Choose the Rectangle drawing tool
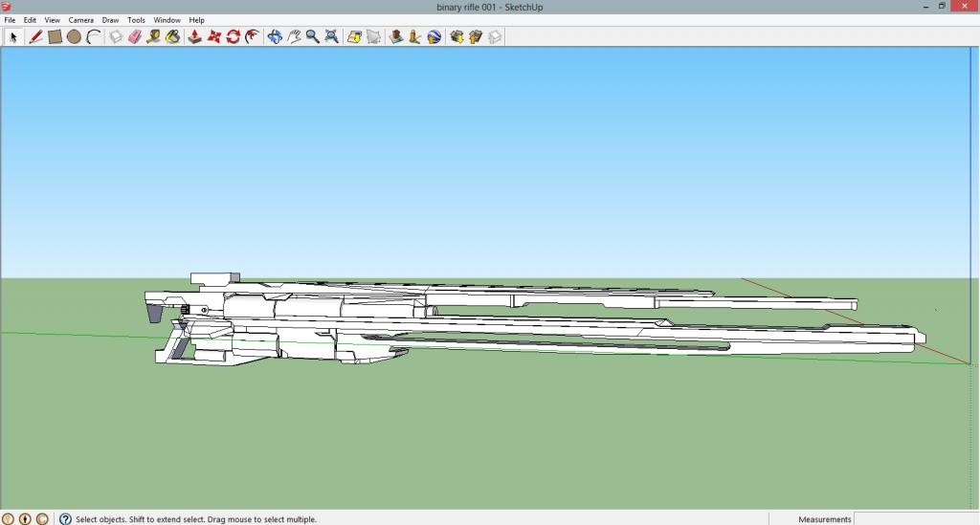This screenshot has height=525, width=980. click(x=55, y=37)
